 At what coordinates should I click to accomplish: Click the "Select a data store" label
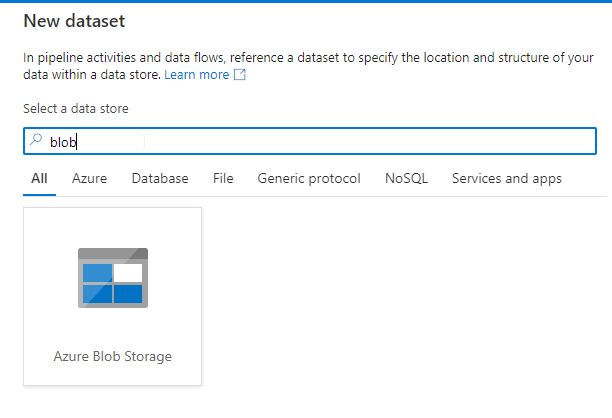pyautogui.click(x=76, y=108)
